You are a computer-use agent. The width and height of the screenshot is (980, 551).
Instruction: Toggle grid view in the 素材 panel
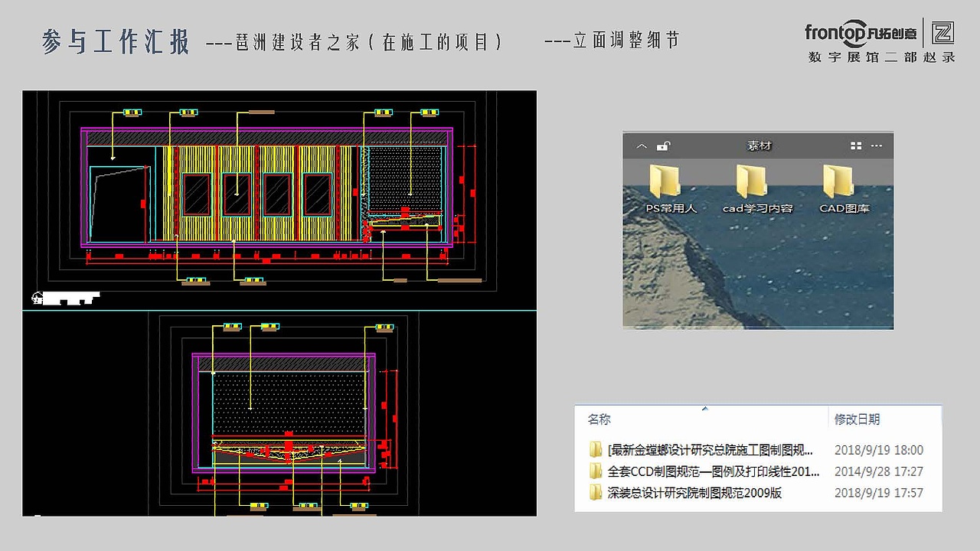coord(855,145)
